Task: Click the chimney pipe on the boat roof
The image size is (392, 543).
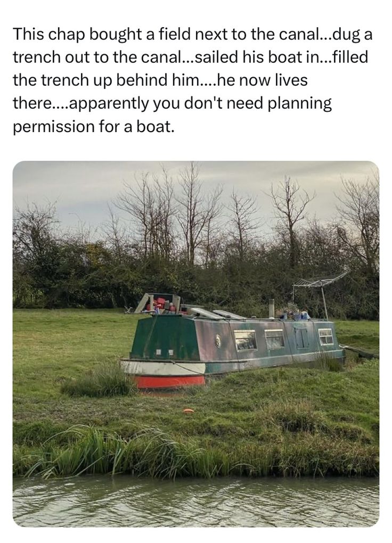Action: point(271,308)
